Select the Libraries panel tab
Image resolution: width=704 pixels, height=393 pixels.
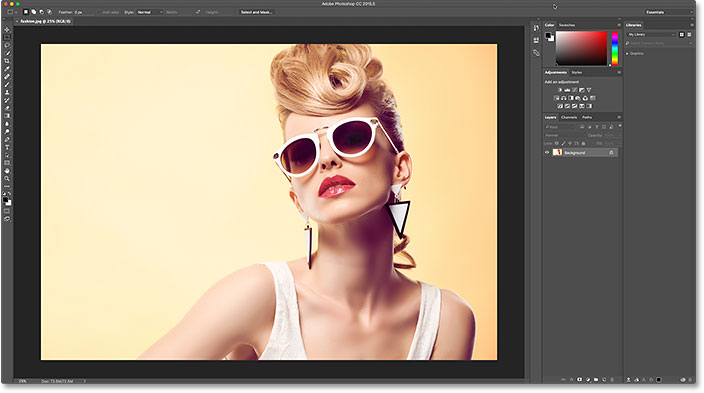[634, 25]
